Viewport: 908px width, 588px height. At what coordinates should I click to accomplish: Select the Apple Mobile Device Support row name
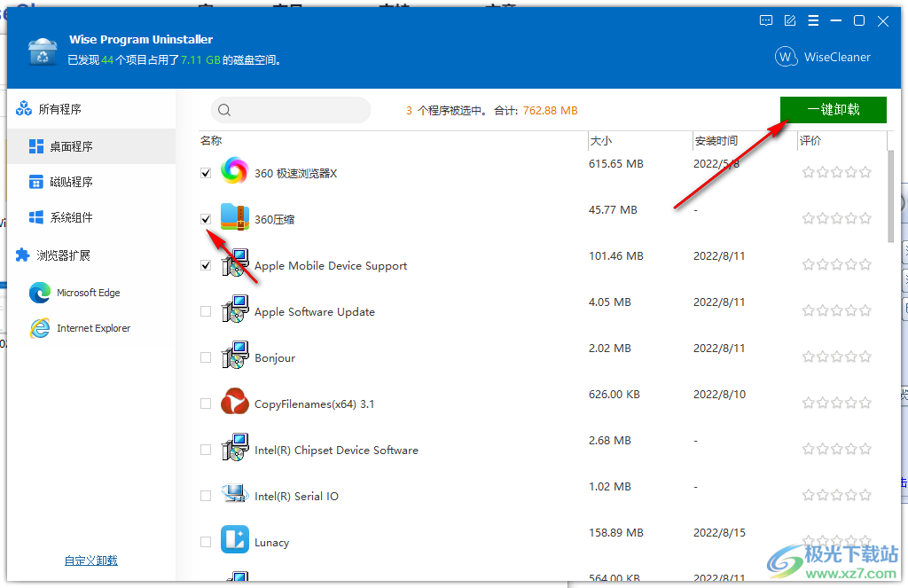[x=331, y=265]
